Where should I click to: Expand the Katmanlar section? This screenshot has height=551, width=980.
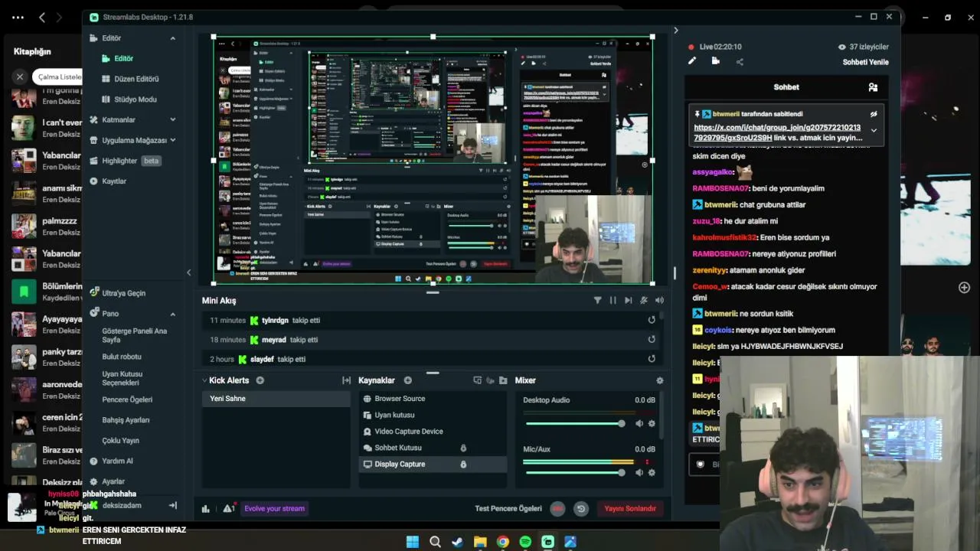[172, 120]
